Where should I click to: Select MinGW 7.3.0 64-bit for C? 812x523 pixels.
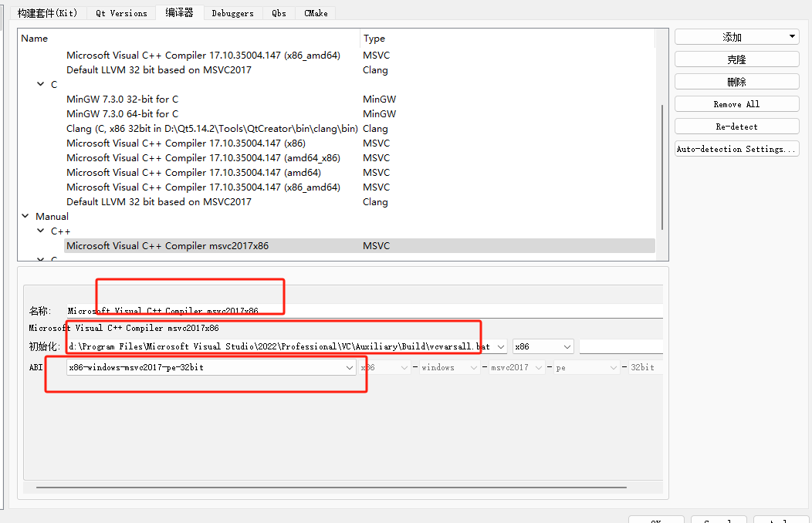[122, 113]
